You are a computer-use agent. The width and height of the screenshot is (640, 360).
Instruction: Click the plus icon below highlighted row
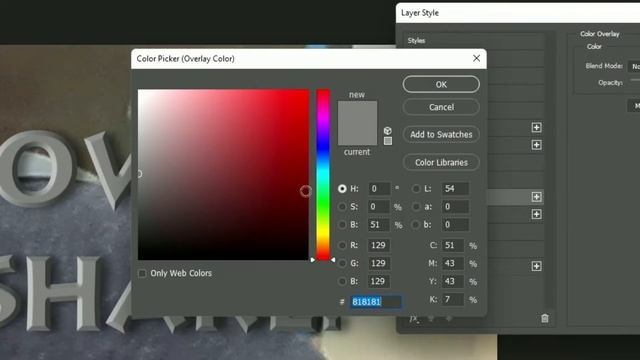point(536,214)
